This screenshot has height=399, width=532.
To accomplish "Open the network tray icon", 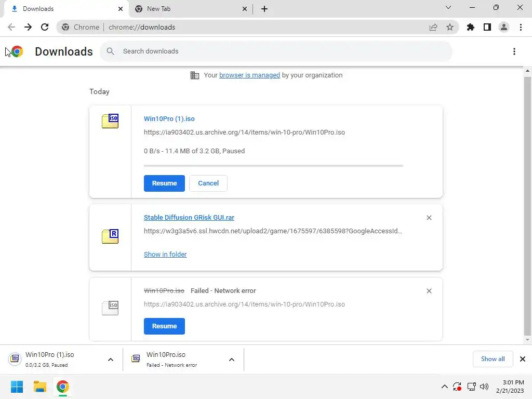I will coord(471,387).
